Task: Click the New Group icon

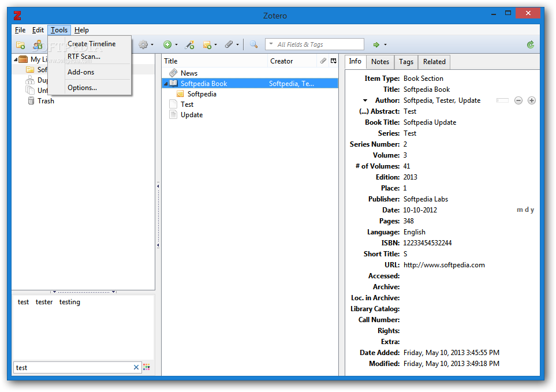Action: point(37,45)
